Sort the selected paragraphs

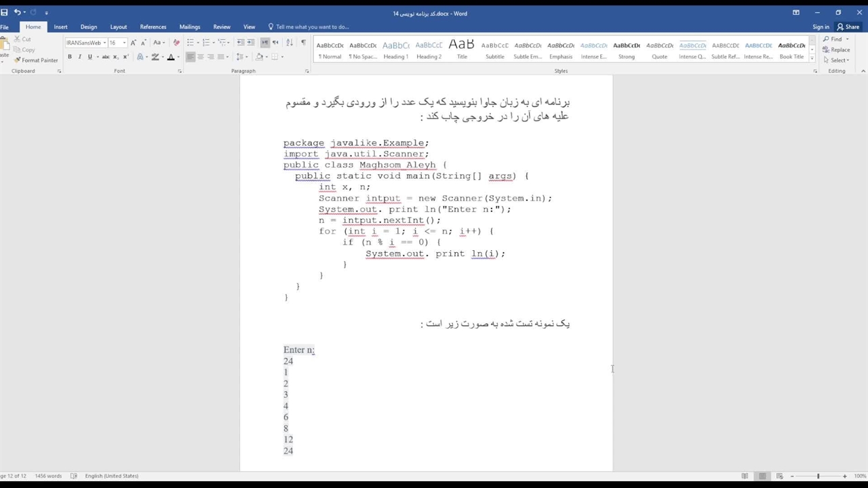290,43
